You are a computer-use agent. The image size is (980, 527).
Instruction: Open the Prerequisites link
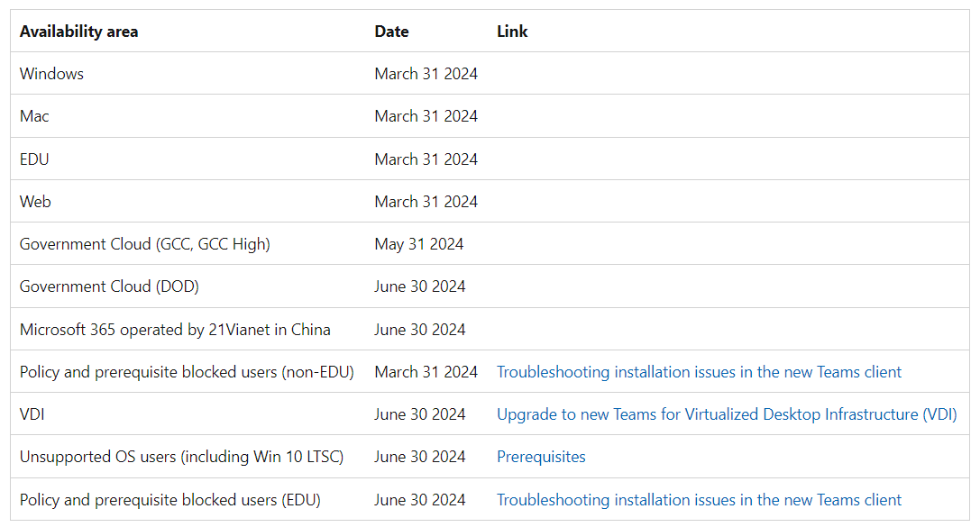[x=541, y=457]
